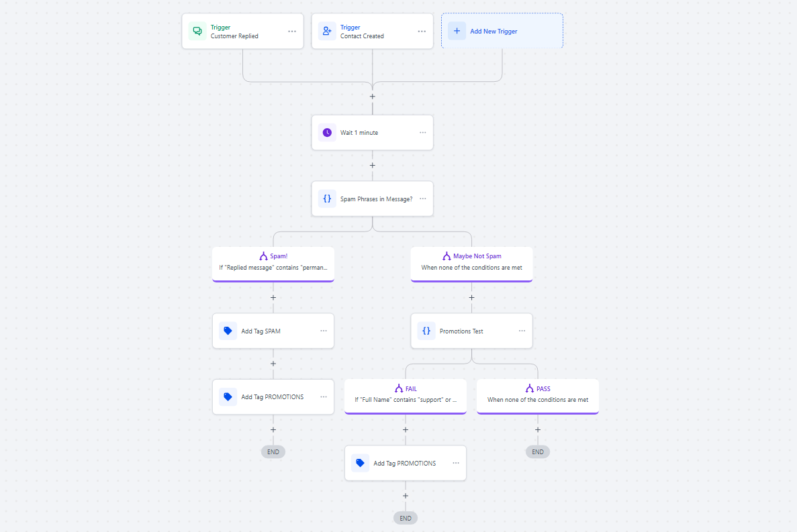This screenshot has height=532, width=797.
Task: Add a step below Wait 1 minute
Action: 373,166
